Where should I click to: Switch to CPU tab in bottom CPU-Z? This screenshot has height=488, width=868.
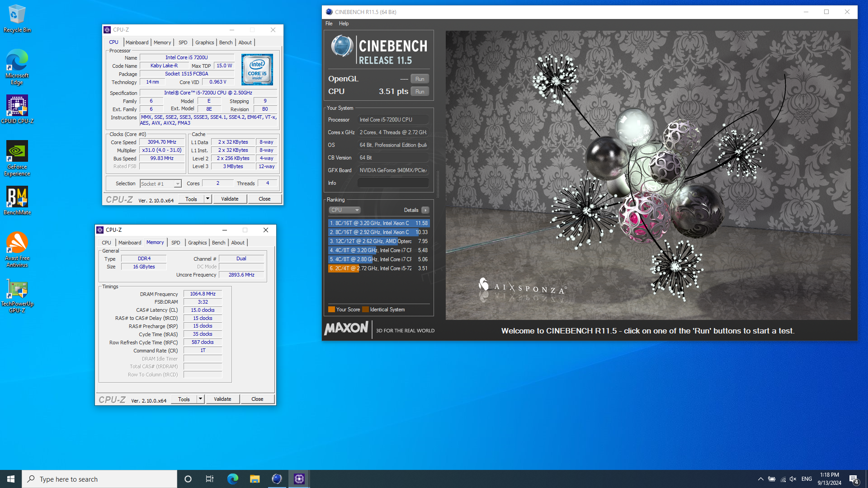click(106, 243)
